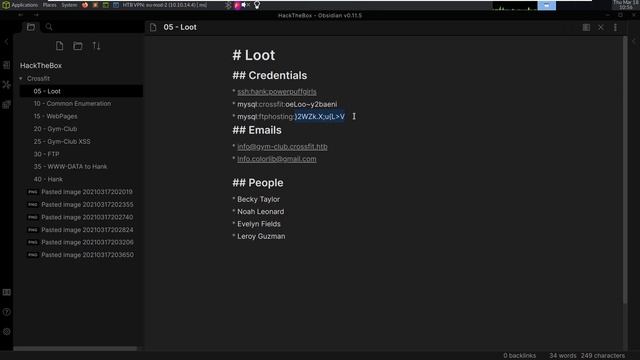Open the terminal launcher in top panel
Viewport: 640px width, 360px height.
106,5
